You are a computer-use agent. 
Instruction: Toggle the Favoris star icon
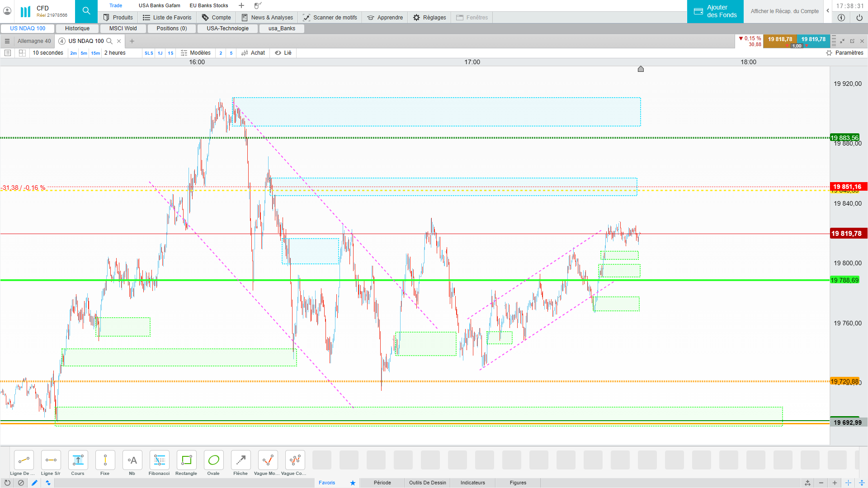point(353,483)
